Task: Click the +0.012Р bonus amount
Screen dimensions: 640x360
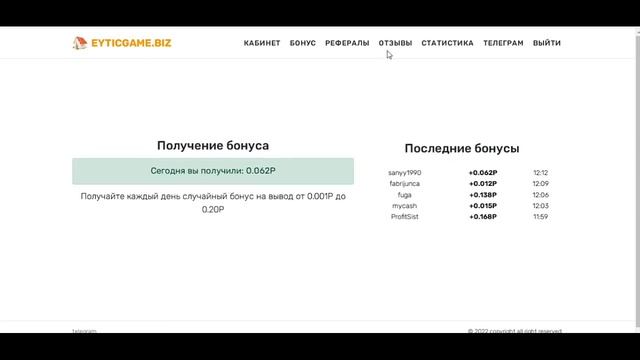Action: pos(483,184)
